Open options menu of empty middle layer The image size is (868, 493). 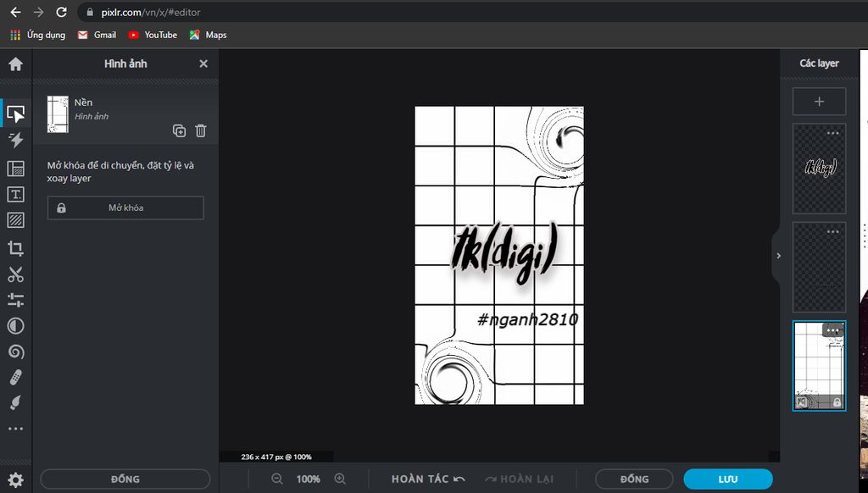(x=832, y=231)
